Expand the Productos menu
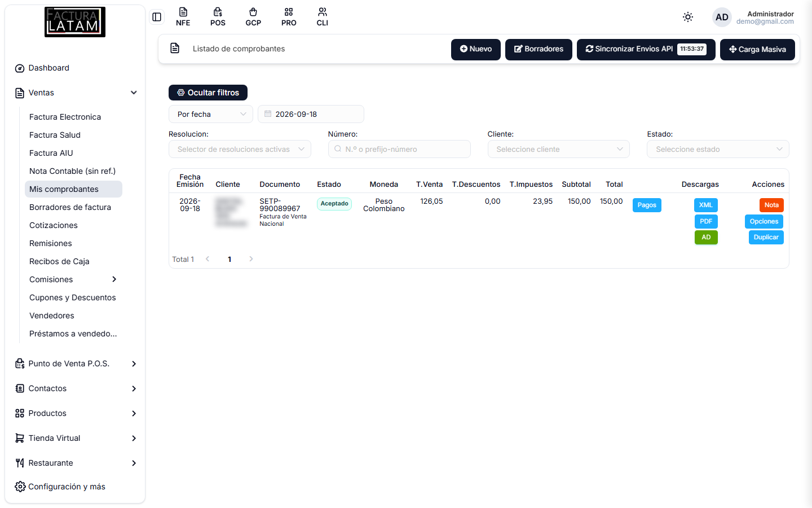Screen dimensions: 812x508 coord(75,413)
